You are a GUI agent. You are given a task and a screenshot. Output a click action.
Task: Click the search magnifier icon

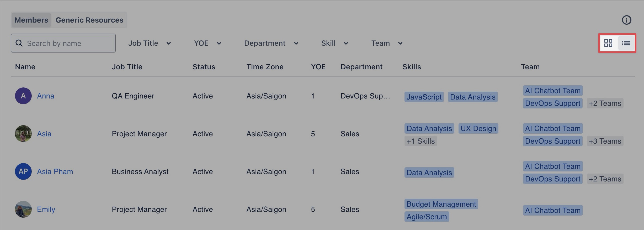(x=19, y=43)
